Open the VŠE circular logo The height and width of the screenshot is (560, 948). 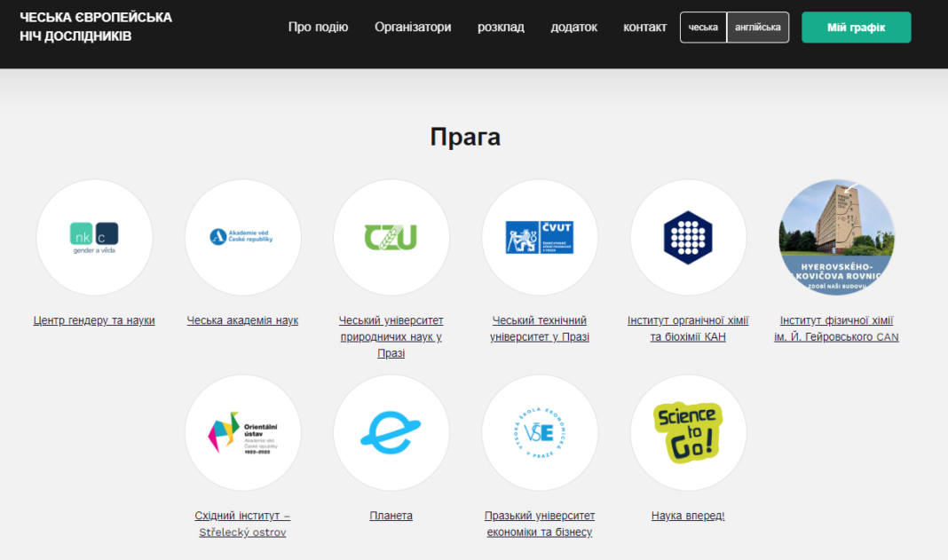click(540, 432)
